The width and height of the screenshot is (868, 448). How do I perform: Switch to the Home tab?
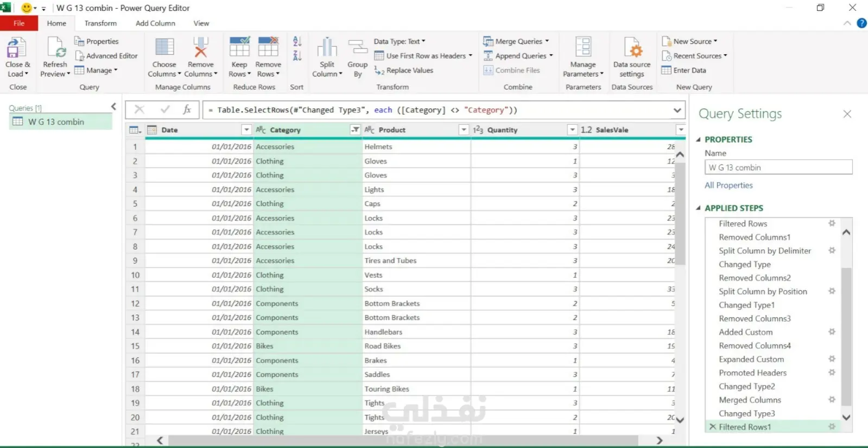(x=56, y=23)
